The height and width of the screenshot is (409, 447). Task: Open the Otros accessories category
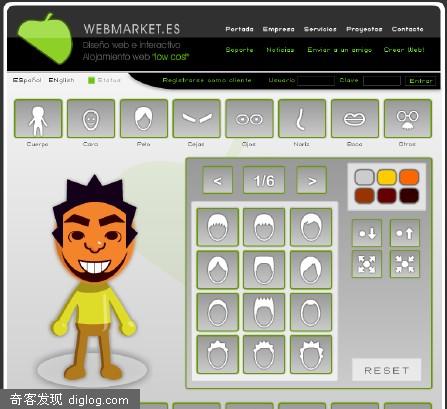(408, 118)
